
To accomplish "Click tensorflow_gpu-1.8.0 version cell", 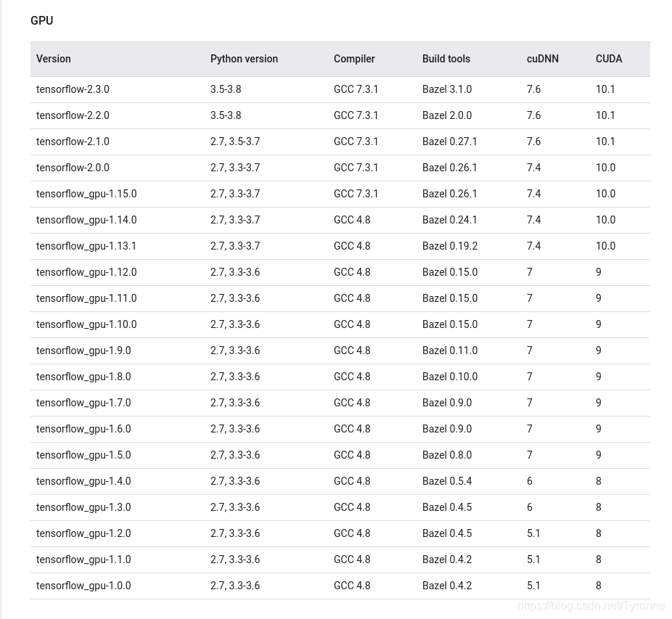I will click(x=83, y=377).
